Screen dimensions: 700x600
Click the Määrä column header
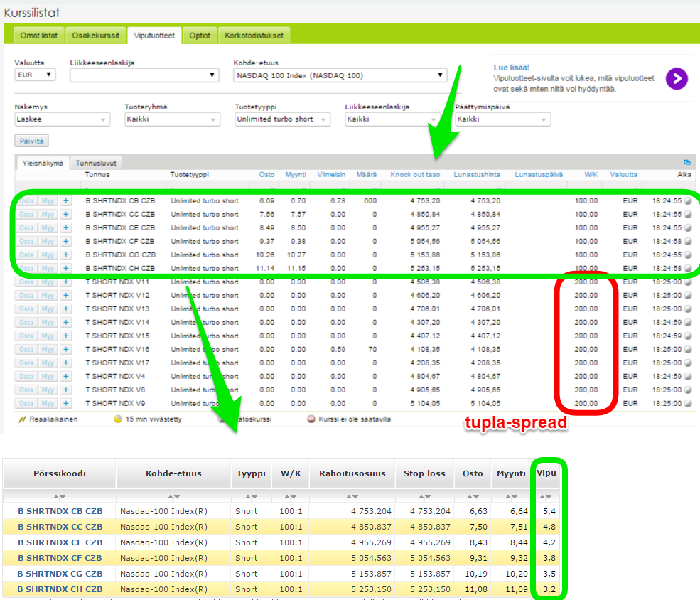click(x=367, y=175)
